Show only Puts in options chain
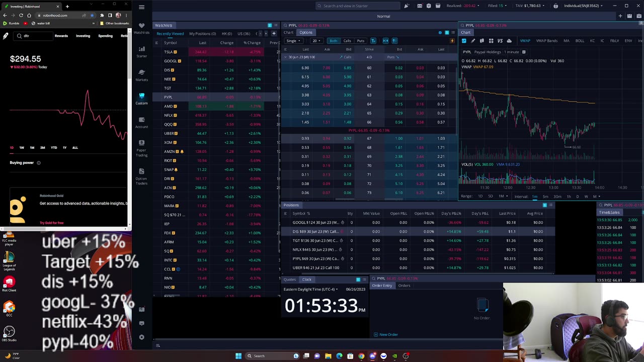This screenshot has width=644, height=362. click(x=360, y=41)
